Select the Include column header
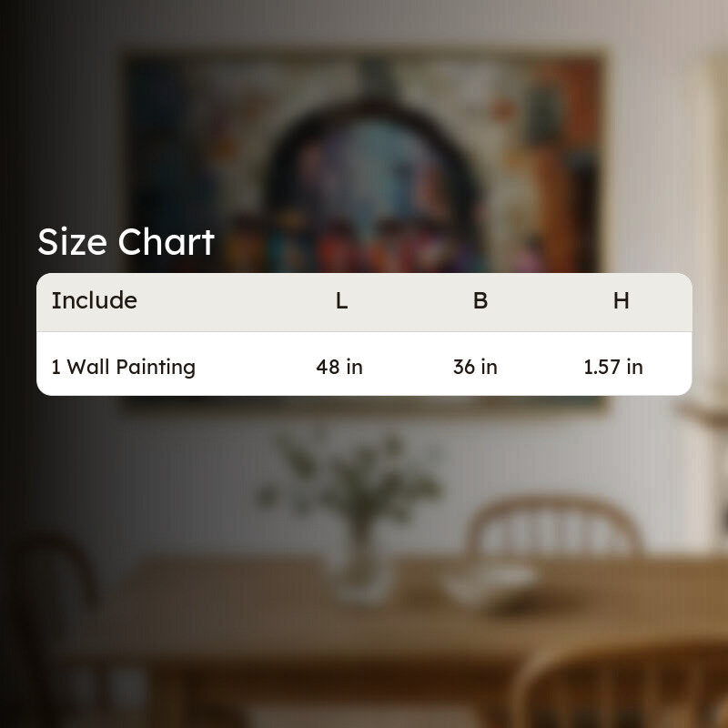 coord(95,300)
